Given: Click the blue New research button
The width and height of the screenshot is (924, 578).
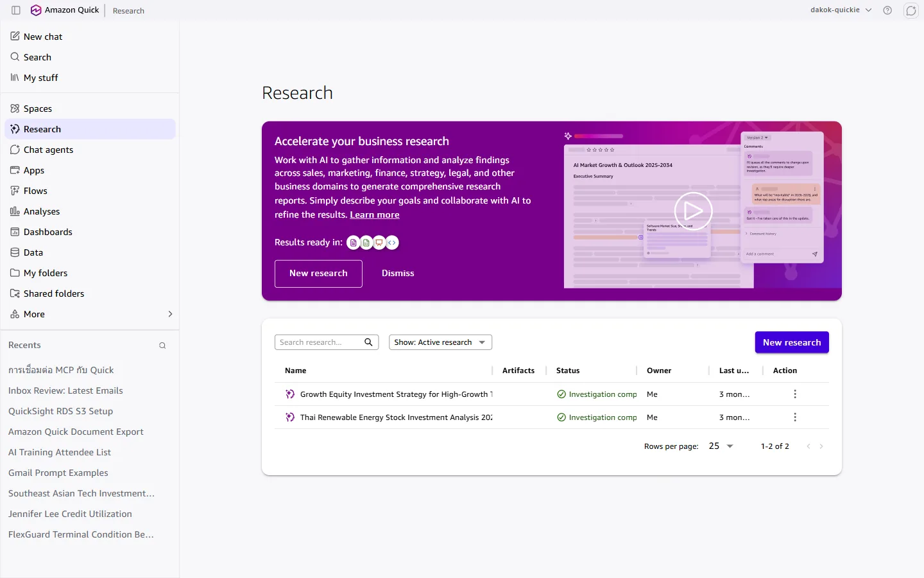Looking at the screenshot, I should (x=792, y=342).
